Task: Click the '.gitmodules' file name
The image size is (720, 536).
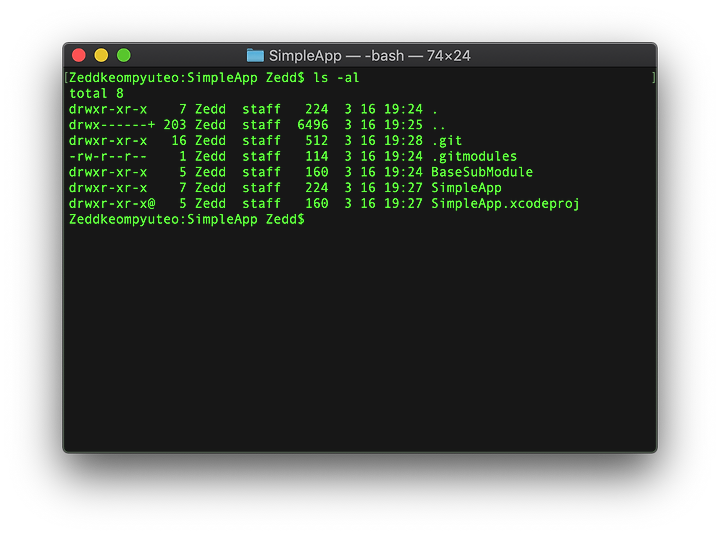Action: tap(474, 157)
